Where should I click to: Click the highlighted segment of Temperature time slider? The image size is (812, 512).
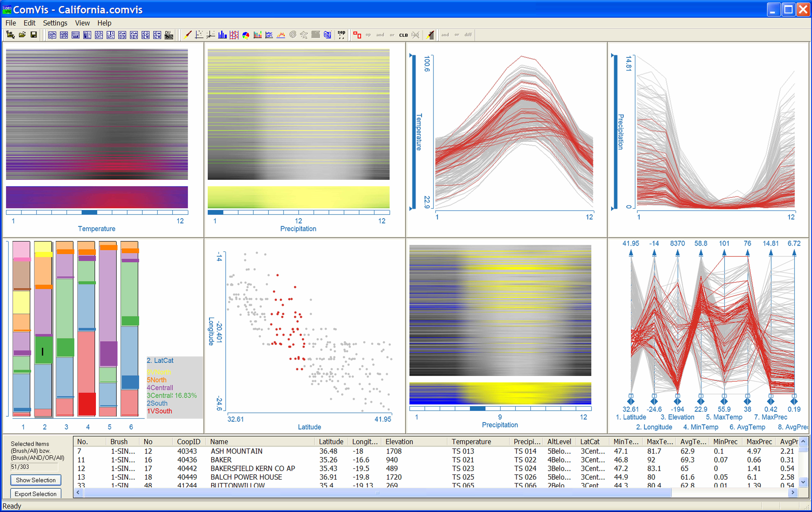pyautogui.click(x=89, y=212)
